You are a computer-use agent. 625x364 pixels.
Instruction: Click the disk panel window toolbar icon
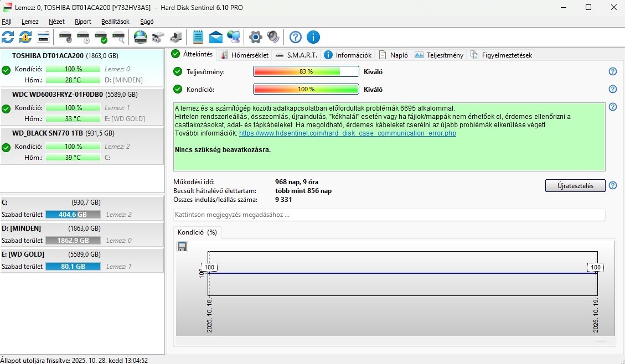pyautogui.click(x=43, y=37)
